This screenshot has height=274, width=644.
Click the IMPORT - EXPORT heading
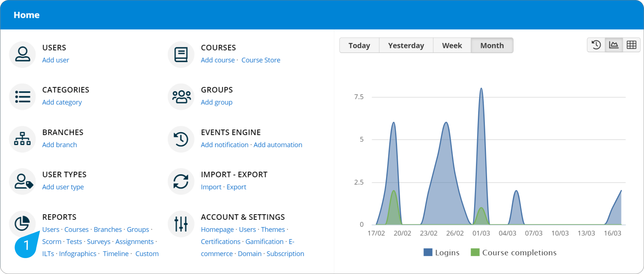click(x=234, y=175)
